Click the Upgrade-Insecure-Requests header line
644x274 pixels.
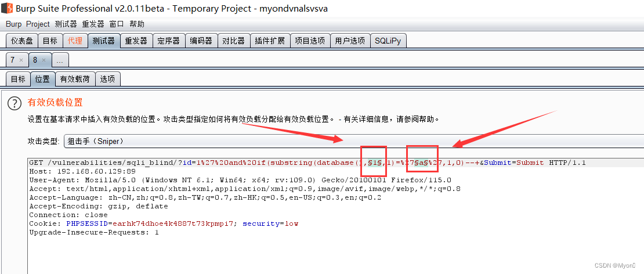point(94,233)
